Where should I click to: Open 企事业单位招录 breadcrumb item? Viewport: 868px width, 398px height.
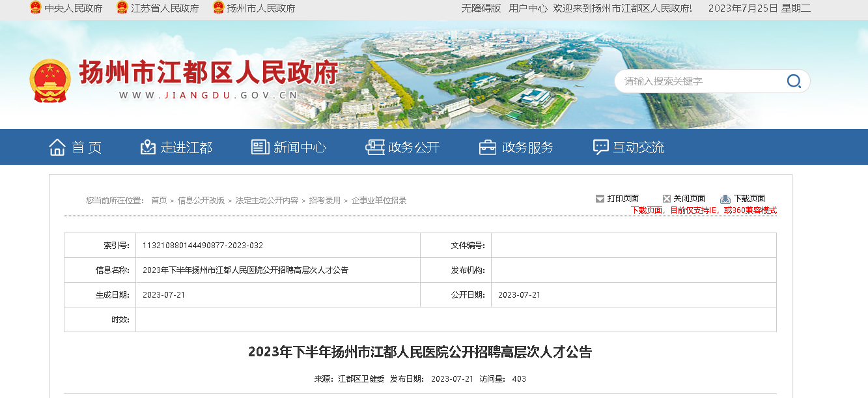(x=379, y=201)
